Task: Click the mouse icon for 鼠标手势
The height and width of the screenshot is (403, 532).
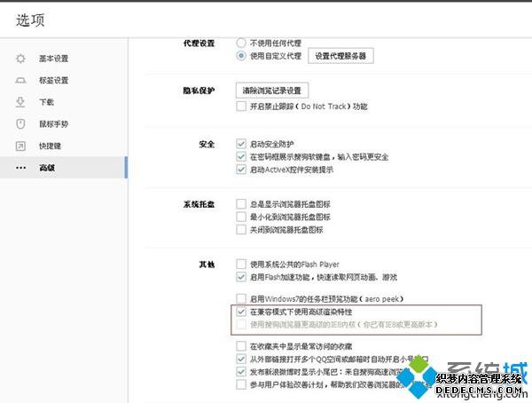Action: coord(20,123)
